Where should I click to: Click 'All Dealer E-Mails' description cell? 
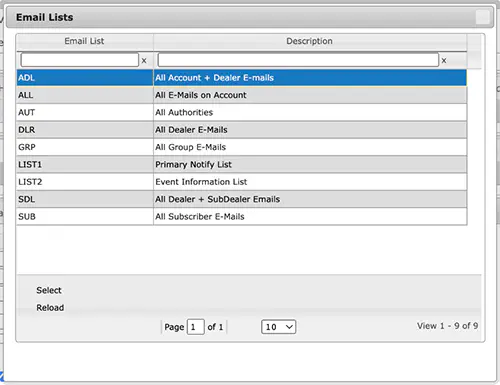(x=310, y=130)
